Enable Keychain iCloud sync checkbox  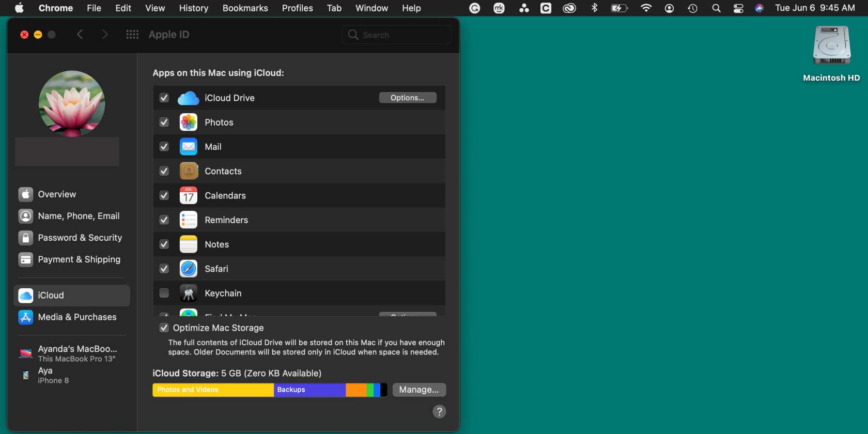(164, 293)
